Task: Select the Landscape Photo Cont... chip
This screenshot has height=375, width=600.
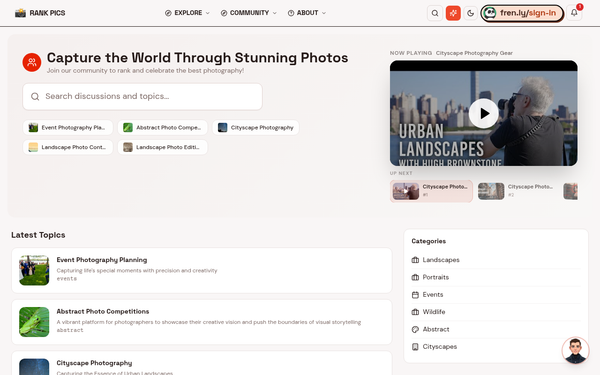Action: (68, 147)
